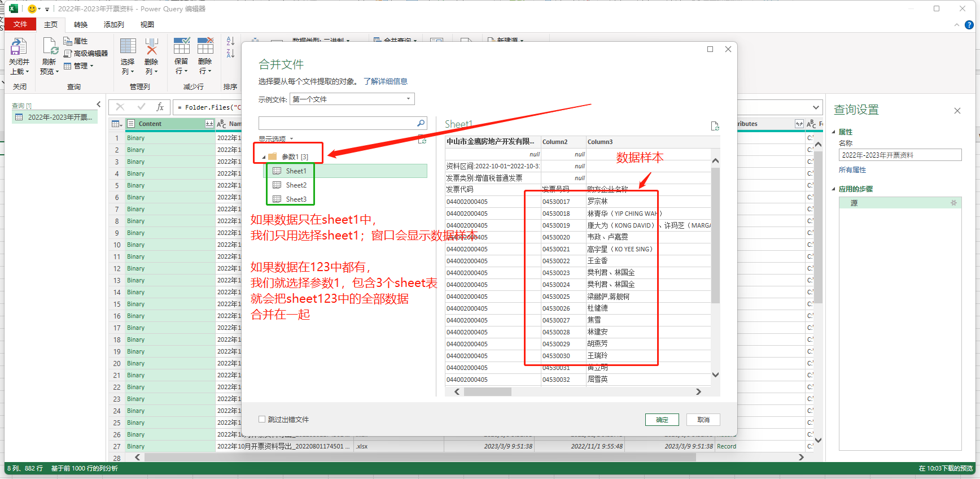
Task: Click the OK (确定) button
Action: click(x=662, y=420)
